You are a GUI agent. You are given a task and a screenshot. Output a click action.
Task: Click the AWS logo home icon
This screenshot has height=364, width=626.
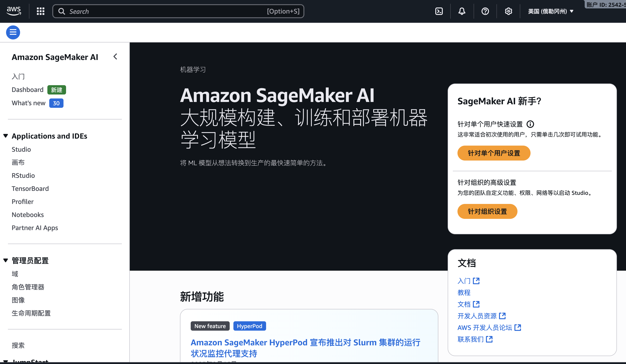tap(14, 11)
